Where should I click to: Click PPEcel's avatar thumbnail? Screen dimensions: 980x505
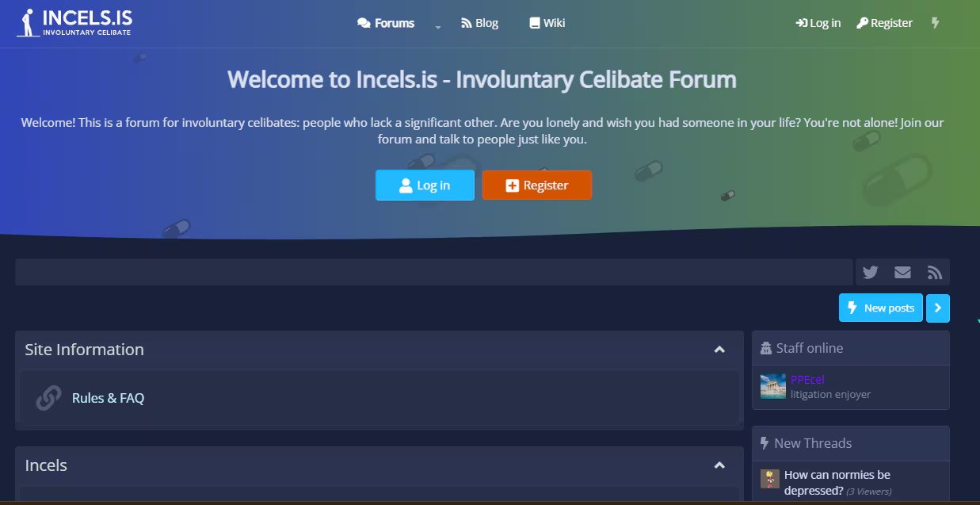click(772, 387)
